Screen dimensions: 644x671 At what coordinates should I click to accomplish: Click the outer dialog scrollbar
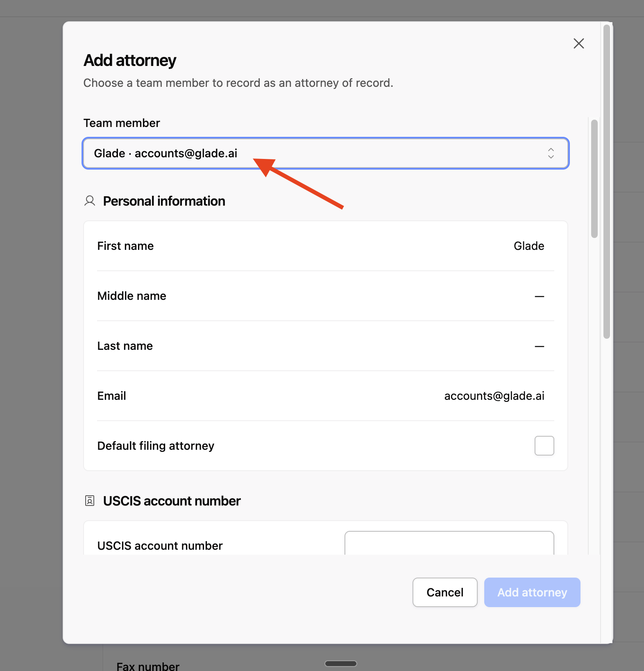tap(607, 181)
